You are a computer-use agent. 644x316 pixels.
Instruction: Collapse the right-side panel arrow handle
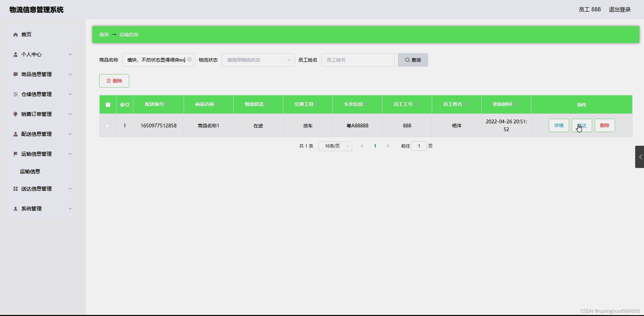(x=640, y=157)
